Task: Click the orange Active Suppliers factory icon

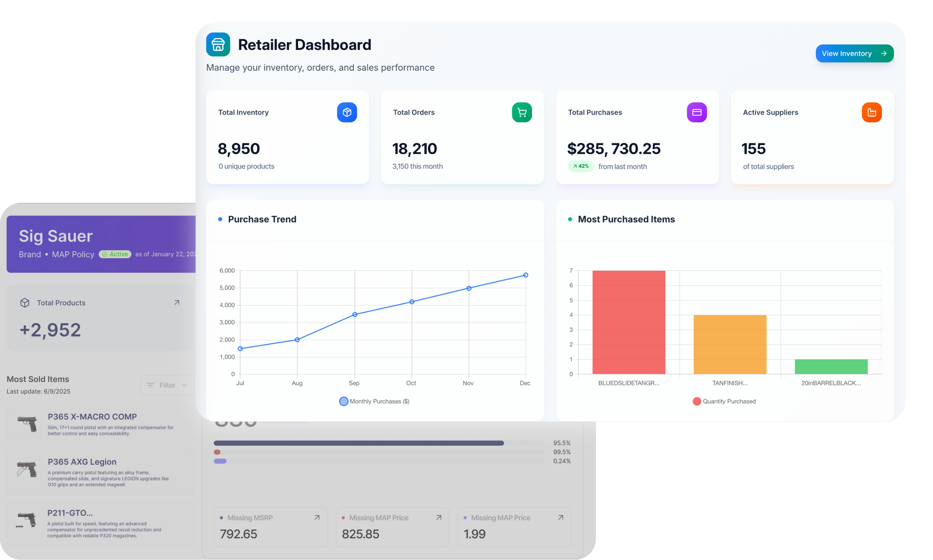Action: 872,113
